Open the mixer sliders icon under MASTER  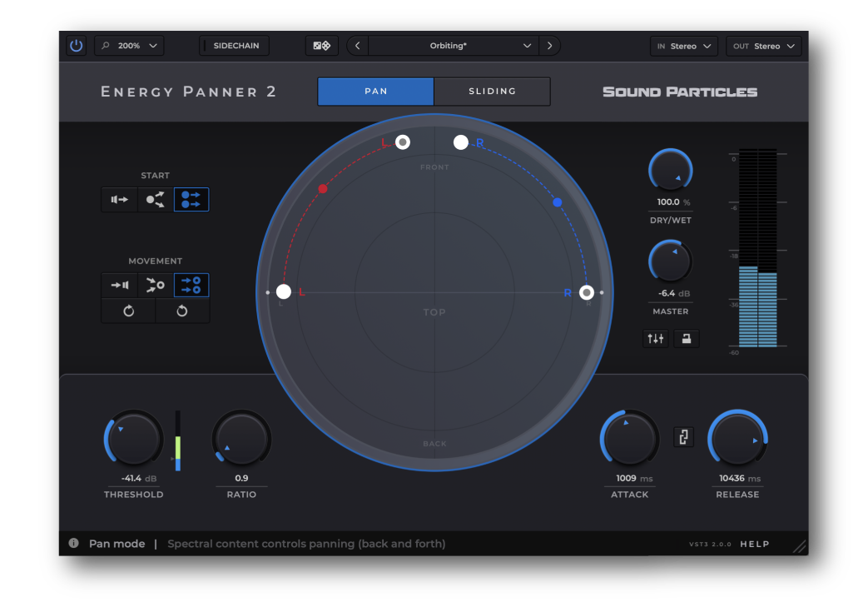tap(656, 338)
